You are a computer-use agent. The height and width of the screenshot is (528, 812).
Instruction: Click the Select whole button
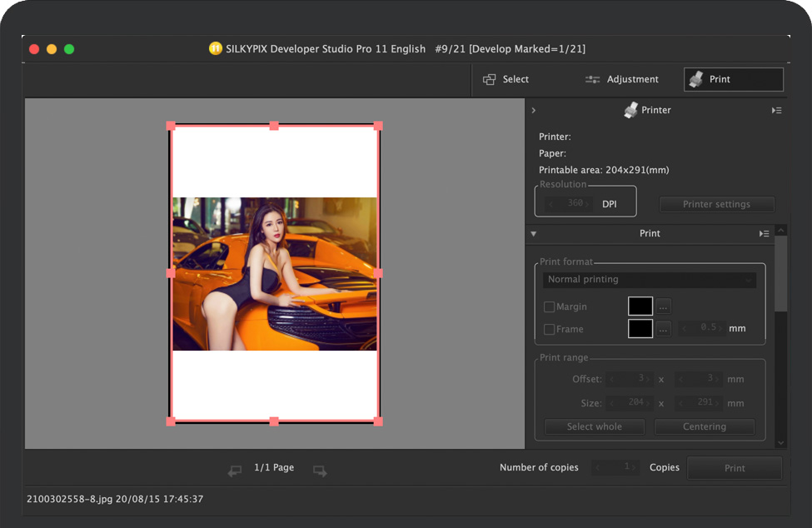pos(594,426)
